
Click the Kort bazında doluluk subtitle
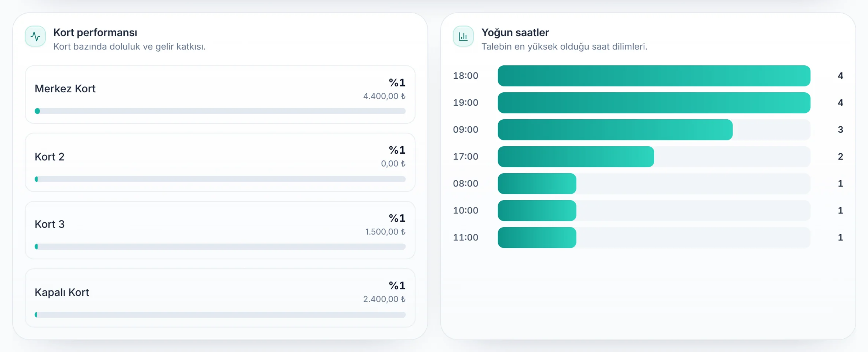point(130,47)
